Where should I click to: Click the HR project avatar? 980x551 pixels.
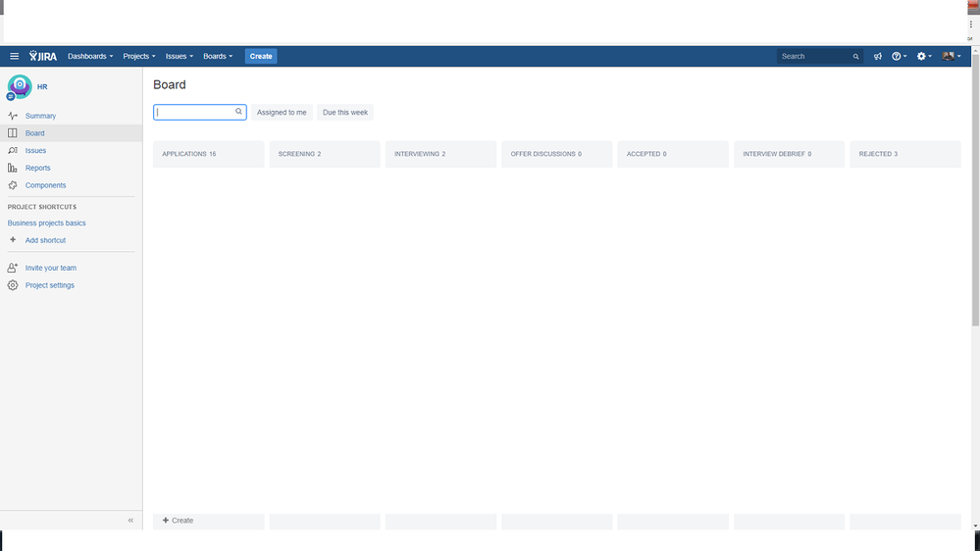coord(19,87)
